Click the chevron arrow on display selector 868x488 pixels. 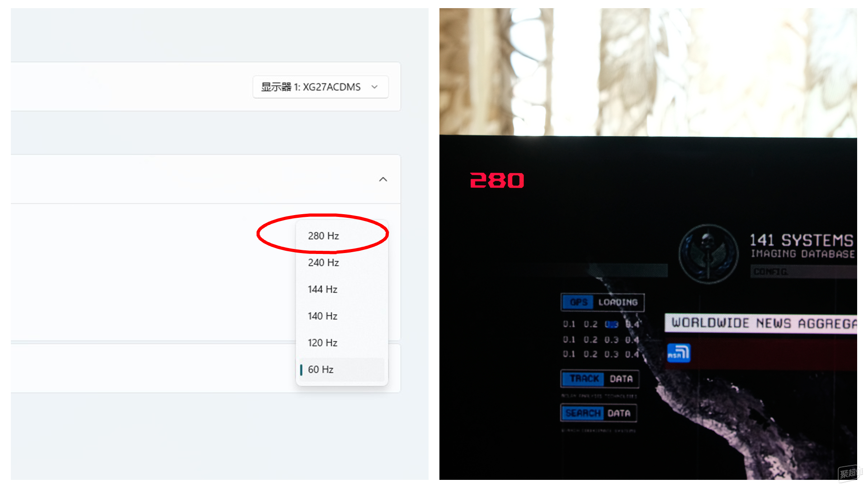pyautogui.click(x=374, y=87)
